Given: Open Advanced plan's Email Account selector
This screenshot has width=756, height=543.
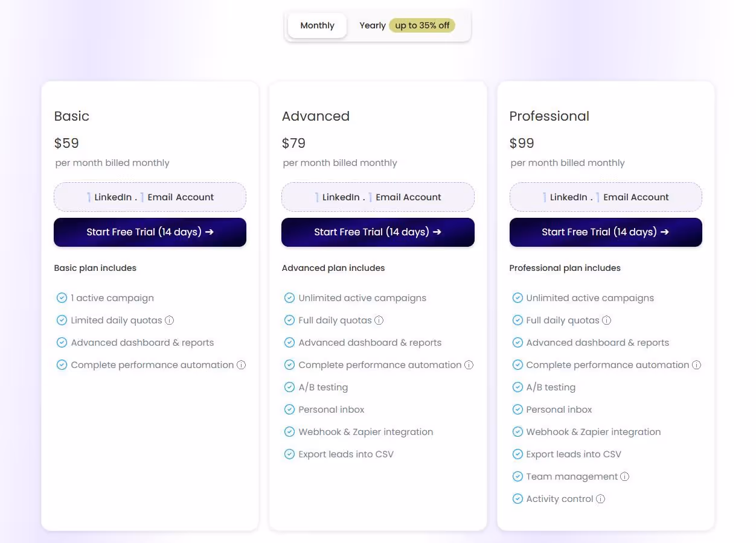Looking at the screenshot, I should 408,197.
